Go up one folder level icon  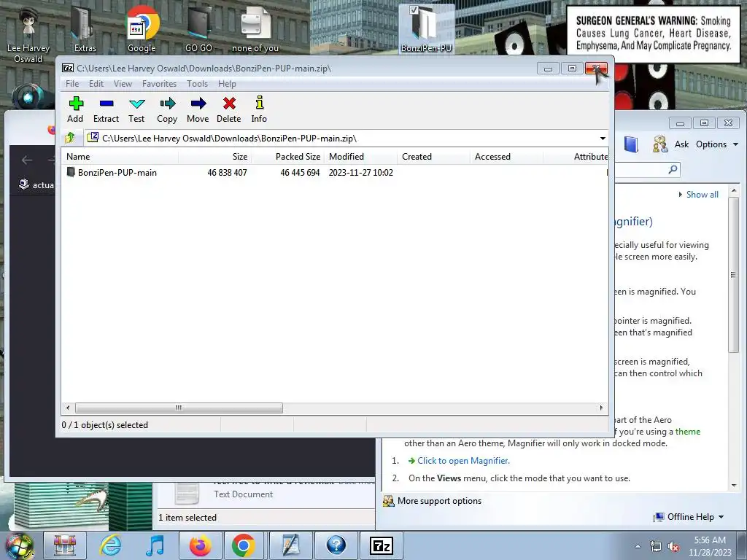coord(70,138)
